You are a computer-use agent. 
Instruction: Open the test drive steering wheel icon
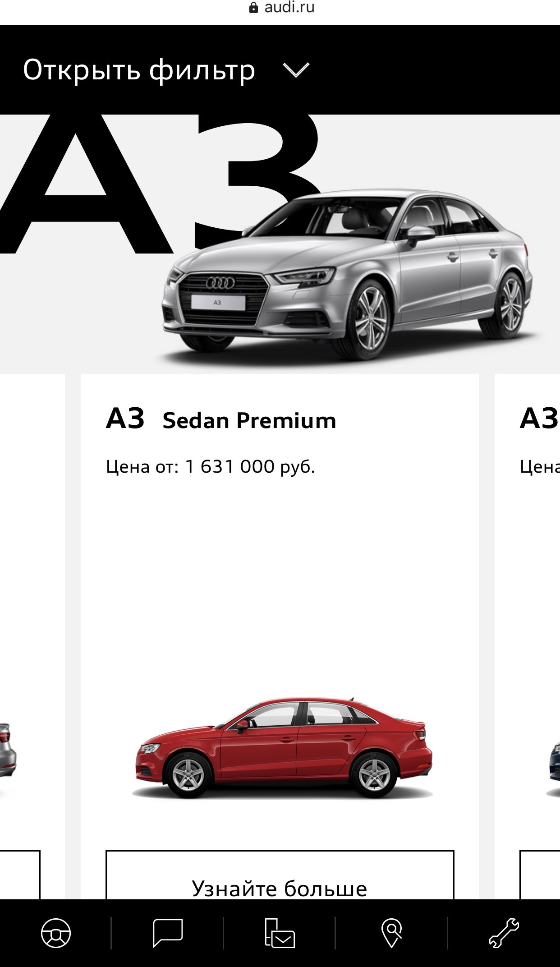point(55,933)
